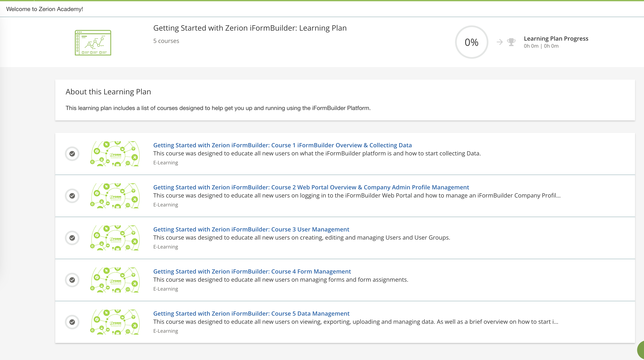Click the E-Learning label under Course 5
Image resolution: width=644 pixels, height=360 pixels.
166,331
